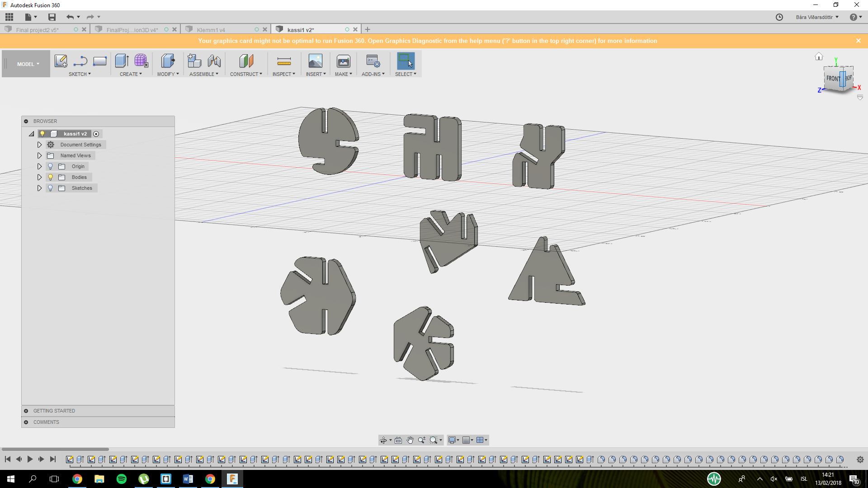Switch to the Klemm1 v4 tab

tap(211, 30)
